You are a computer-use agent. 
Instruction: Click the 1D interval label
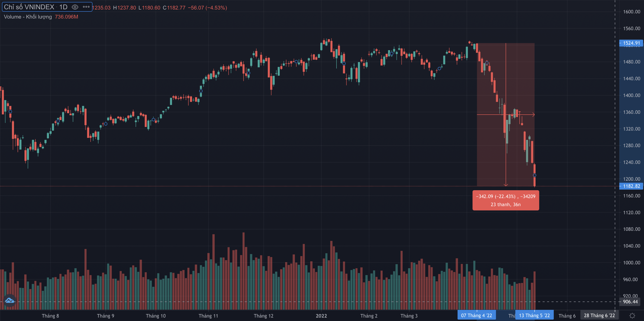tap(63, 7)
